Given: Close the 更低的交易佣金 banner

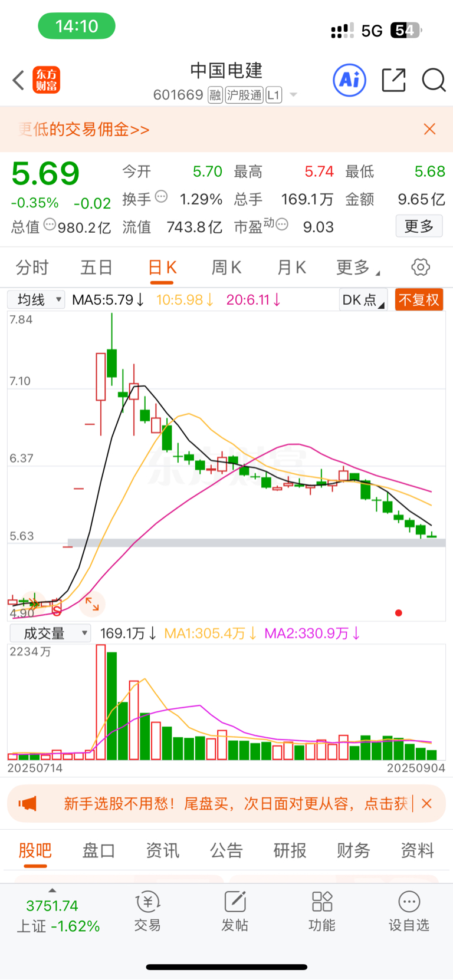Looking at the screenshot, I should coord(429,129).
